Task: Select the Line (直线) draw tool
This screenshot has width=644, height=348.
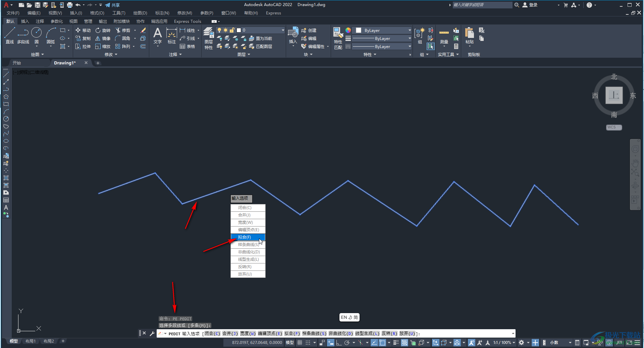Action: click(10, 36)
